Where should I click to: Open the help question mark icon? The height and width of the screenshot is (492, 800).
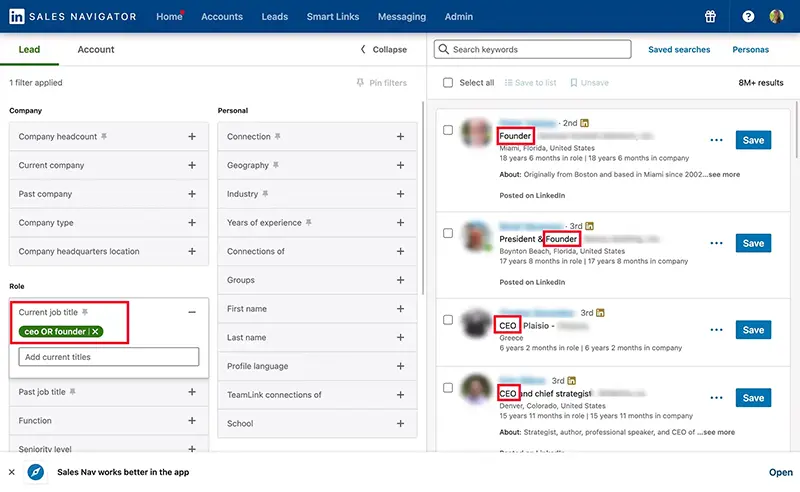[x=748, y=16]
